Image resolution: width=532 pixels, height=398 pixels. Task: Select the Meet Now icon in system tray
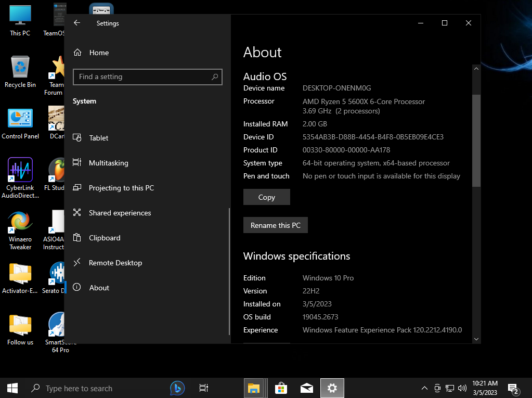437,388
